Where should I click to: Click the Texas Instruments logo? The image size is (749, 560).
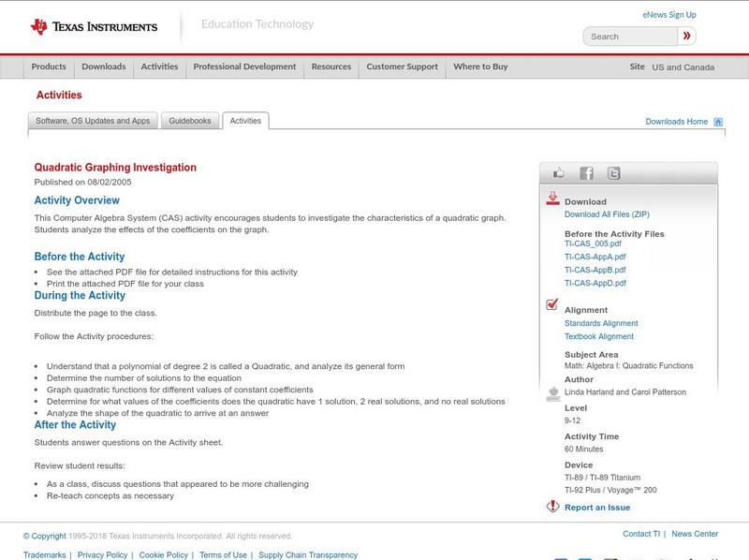(94, 27)
